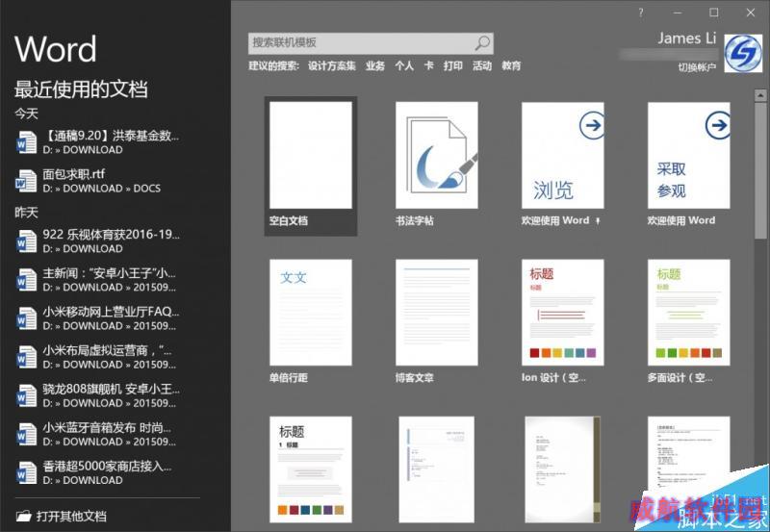Click Word icon beside 骁龙808旗舰机

point(26,395)
